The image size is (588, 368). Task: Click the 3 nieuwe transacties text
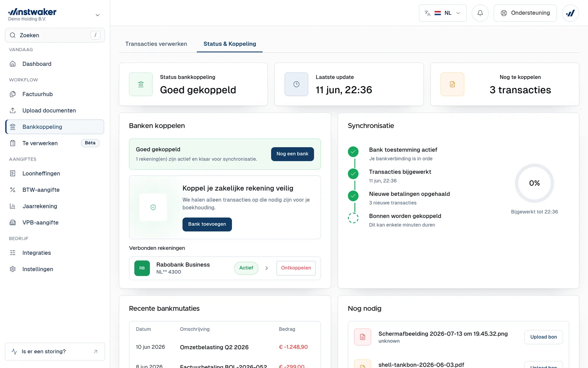(393, 203)
